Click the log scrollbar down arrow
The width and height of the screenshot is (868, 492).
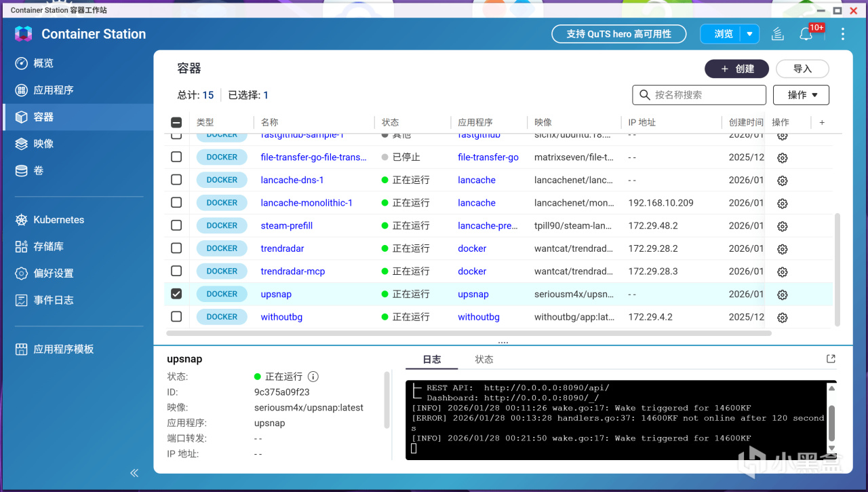[831, 448]
